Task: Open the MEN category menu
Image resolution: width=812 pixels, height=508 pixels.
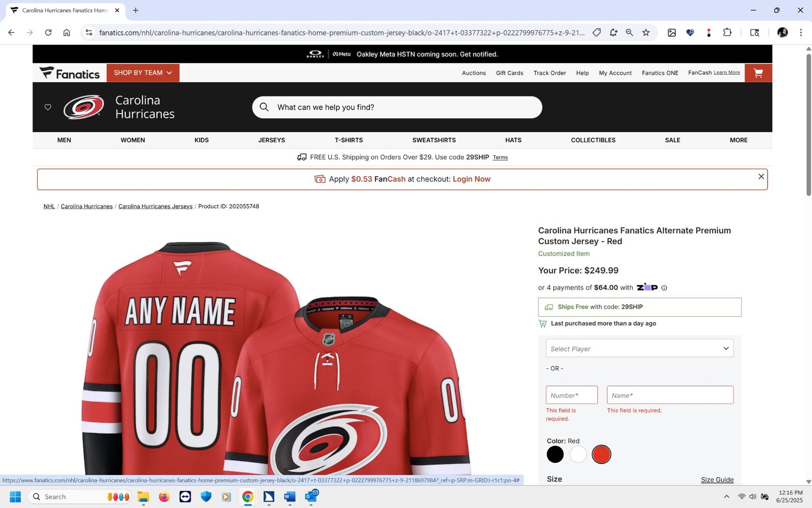Action: coord(64,140)
